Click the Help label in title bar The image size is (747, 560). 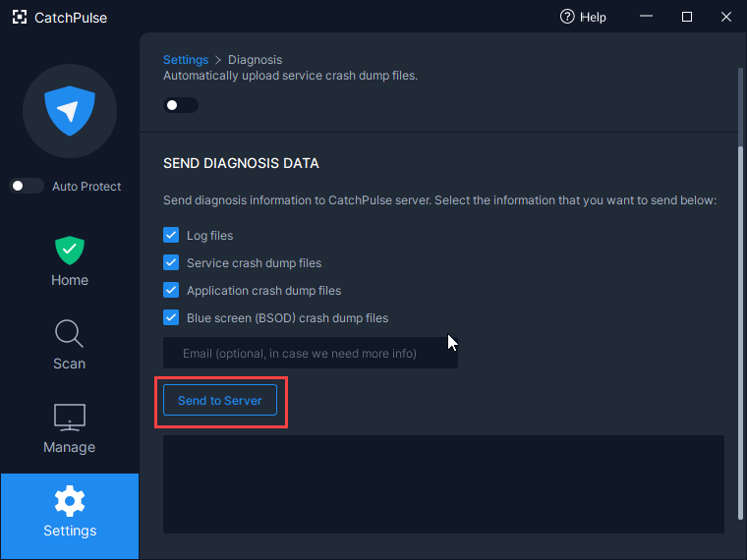(593, 17)
